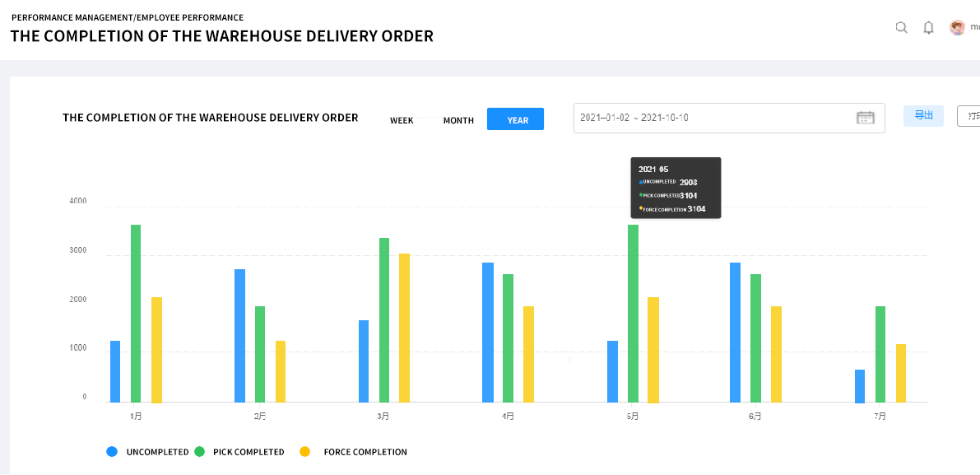This screenshot has height=475, width=980.
Task: Toggle Force Completion series legend label
Action: 365,452
